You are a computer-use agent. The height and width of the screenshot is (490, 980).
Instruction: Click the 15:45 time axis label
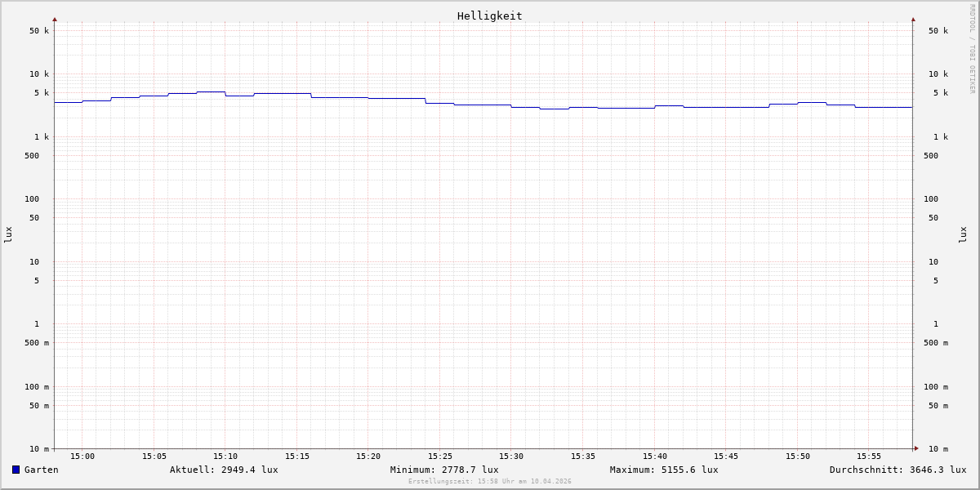pyautogui.click(x=726, y=457)
